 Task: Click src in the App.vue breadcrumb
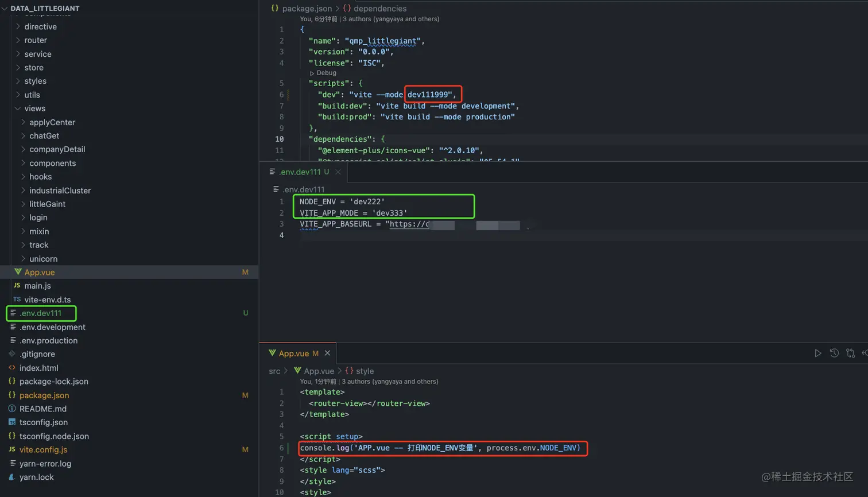click(274, 371)
